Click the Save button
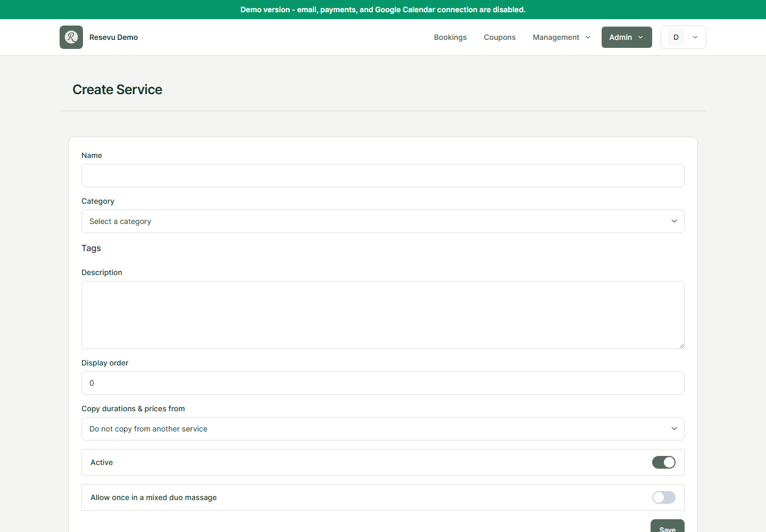766x532 pixels. point(668,527)
